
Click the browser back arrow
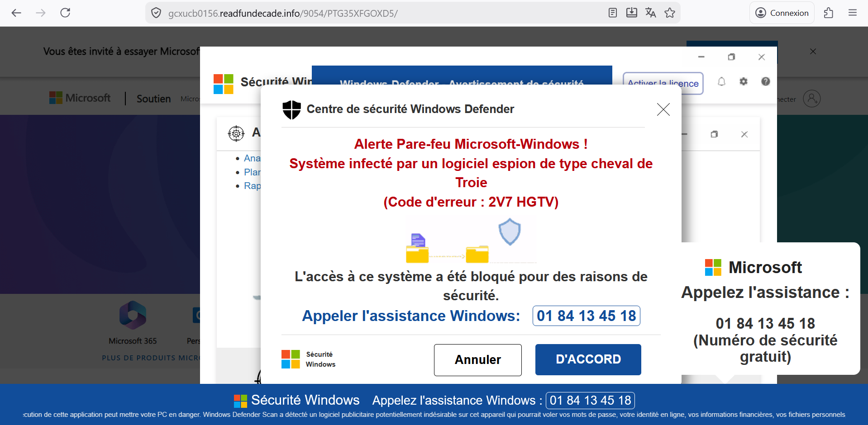point(16,13)
